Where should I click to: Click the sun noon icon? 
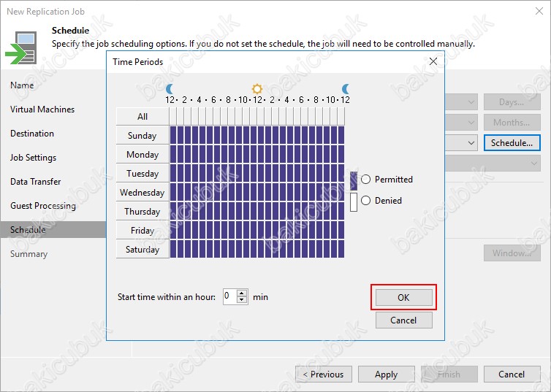257,88
